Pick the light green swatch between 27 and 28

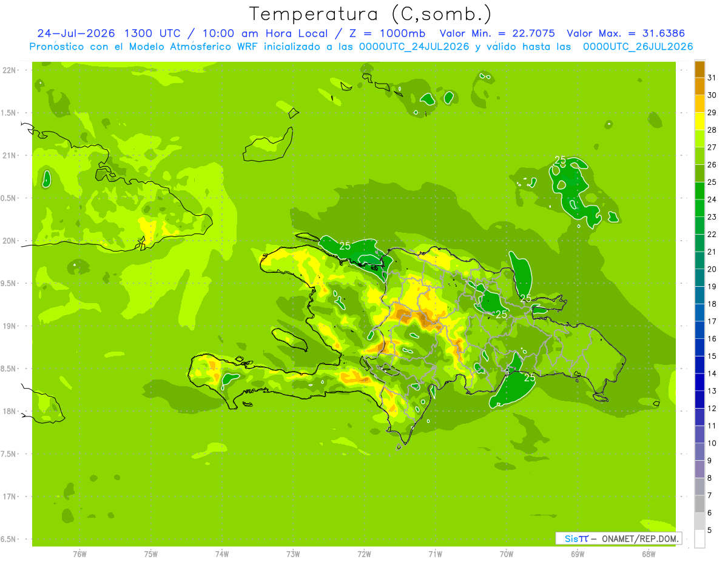pos(699,139)
